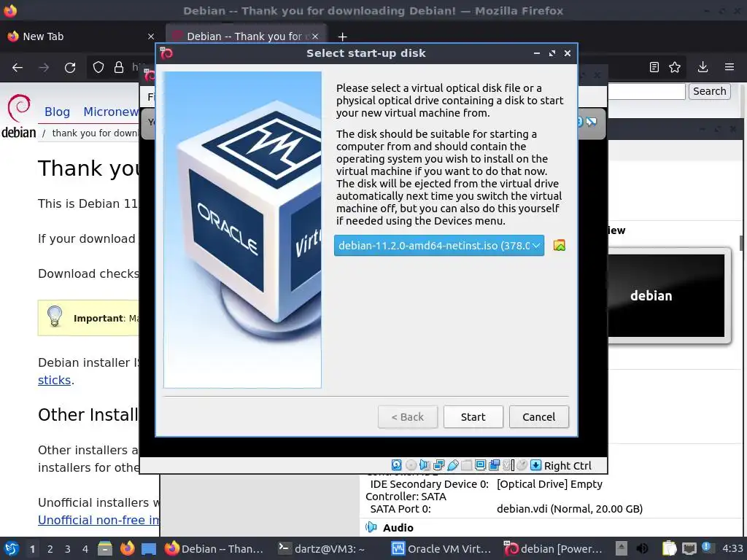Viewport: 747px width, 560px height.
Task: Launch Firefox from taskbar quick launcher
Action: point(127,548)
